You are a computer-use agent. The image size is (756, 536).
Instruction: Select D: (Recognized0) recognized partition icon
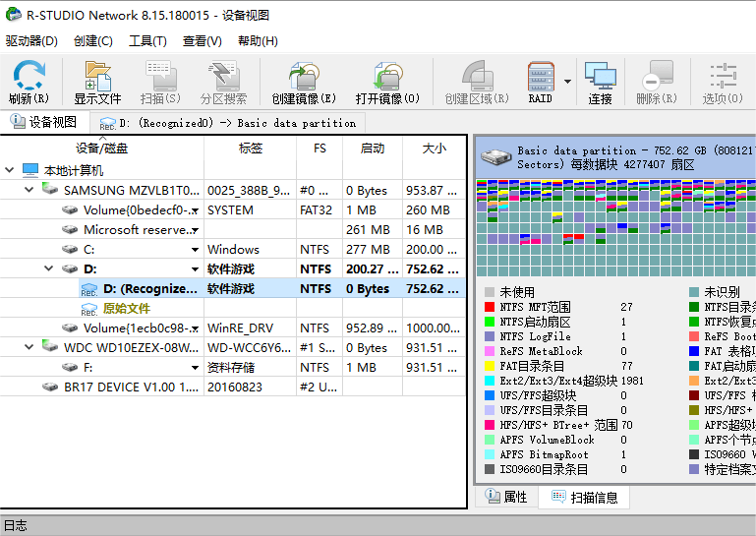(x=89, y=289)
